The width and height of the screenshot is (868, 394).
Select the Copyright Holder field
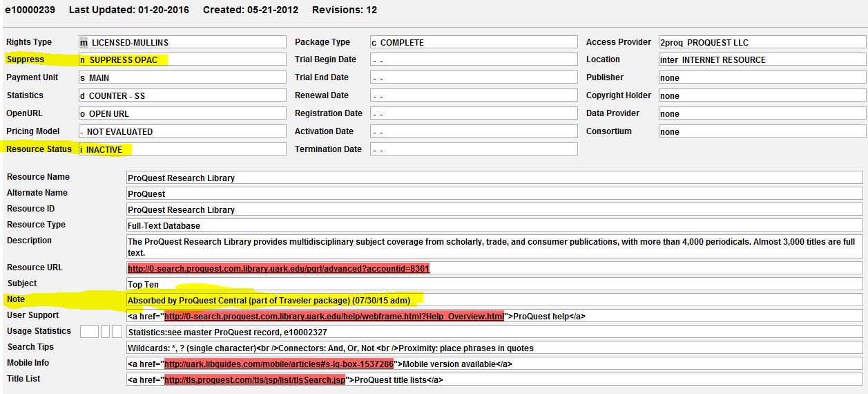click(762, 95)
